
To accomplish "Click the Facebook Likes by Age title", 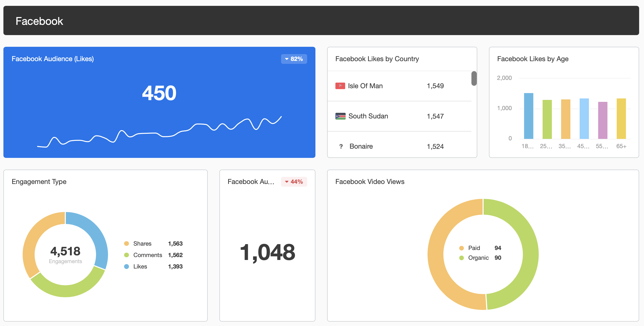I will (x=533, y=59).
